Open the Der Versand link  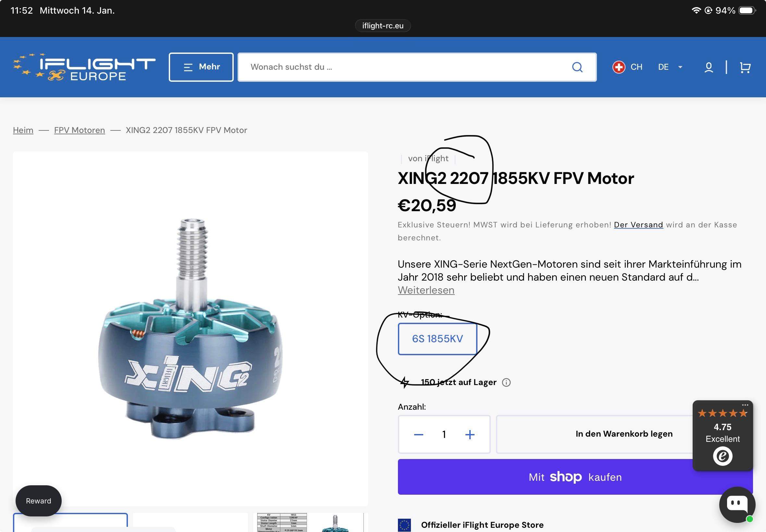(638, 225)
